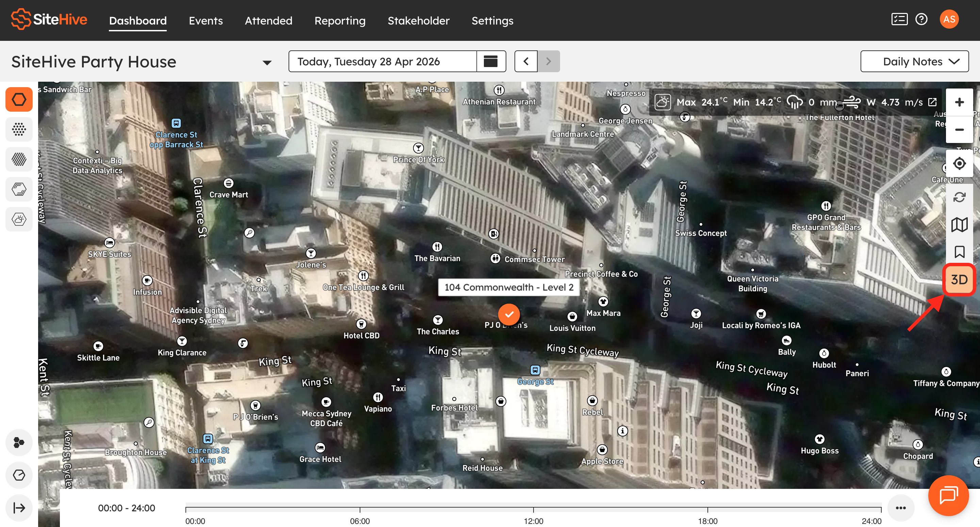
Task: Refresh the map data
Action: tap(960, 197)
